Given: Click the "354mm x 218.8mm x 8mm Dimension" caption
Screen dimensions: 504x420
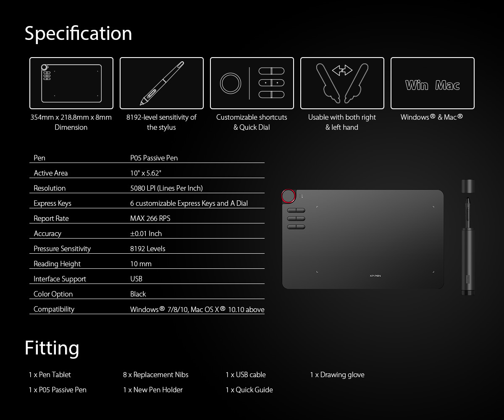Looking at the screenshot, I should pos(71,122).
